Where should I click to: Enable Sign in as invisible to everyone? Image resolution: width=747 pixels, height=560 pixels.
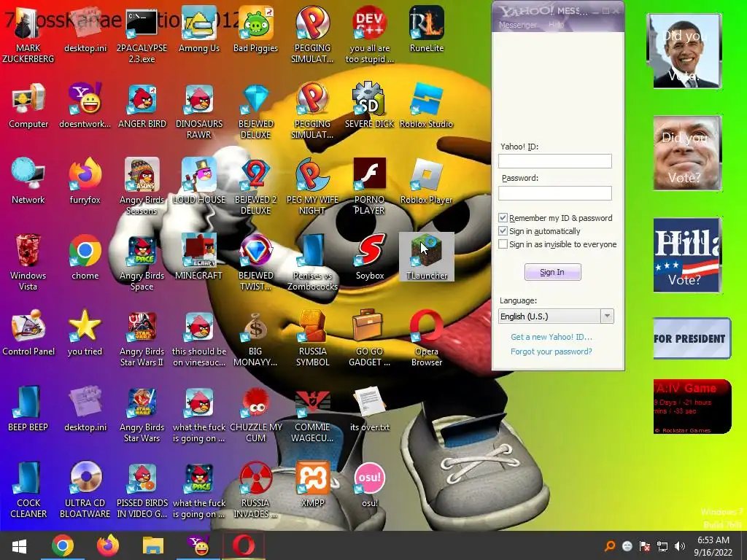point(503,244)
